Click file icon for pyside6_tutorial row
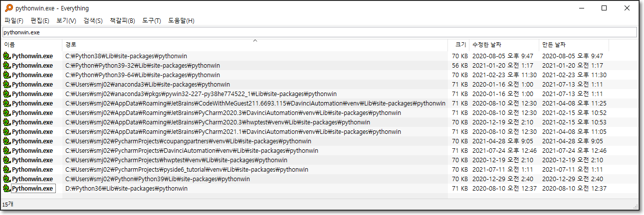This screenshot has width=644, height=215. pyautogui.click(x=6, y=170)
